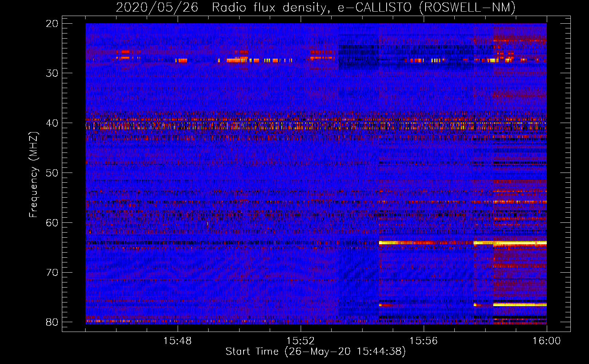Pick the 40 frequency tick label
This screenshot has height=364, width=589.
tap(52, 123)
